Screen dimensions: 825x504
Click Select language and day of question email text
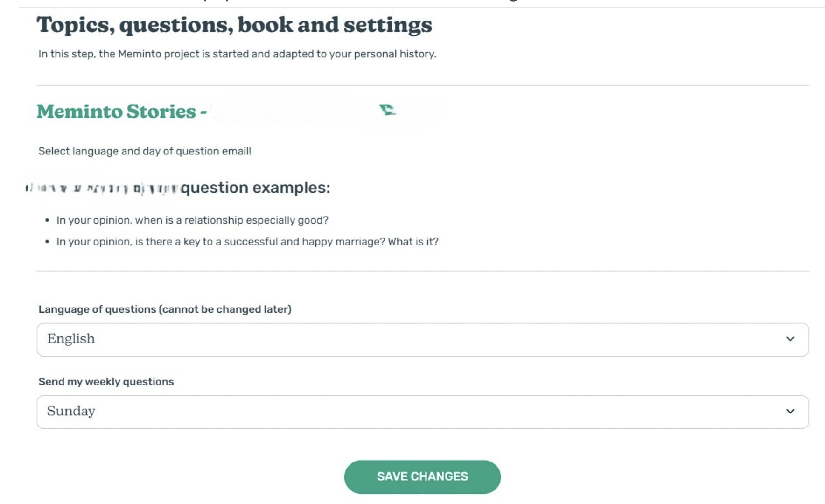coord(145,151)
